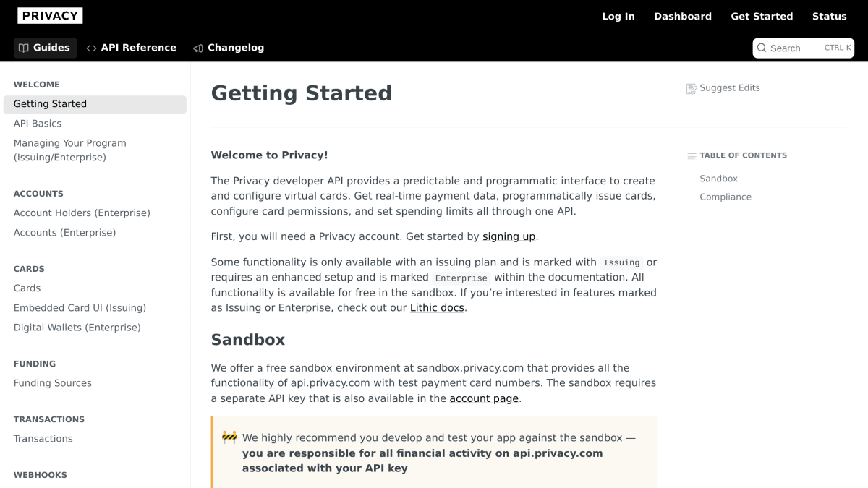This screenshot has width=868, height=488.
Task: Open the Log In page
Action: coord(618,16)
